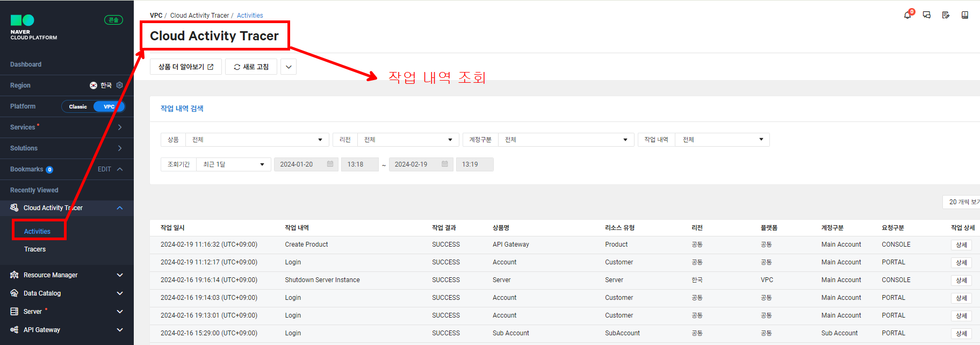Select Activities in the sidebar
Viewport: 980px width, 345px height.
pos(37,232)
